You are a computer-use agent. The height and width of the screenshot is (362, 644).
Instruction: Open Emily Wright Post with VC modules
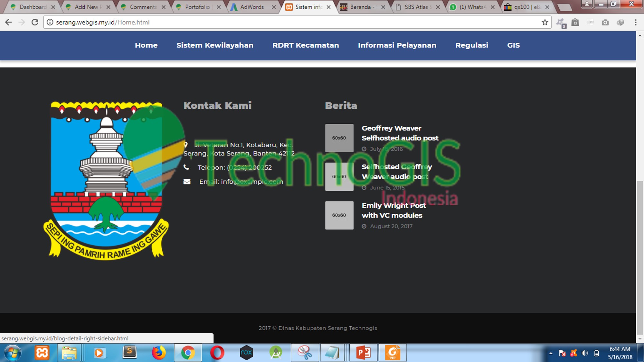(393, 210)
